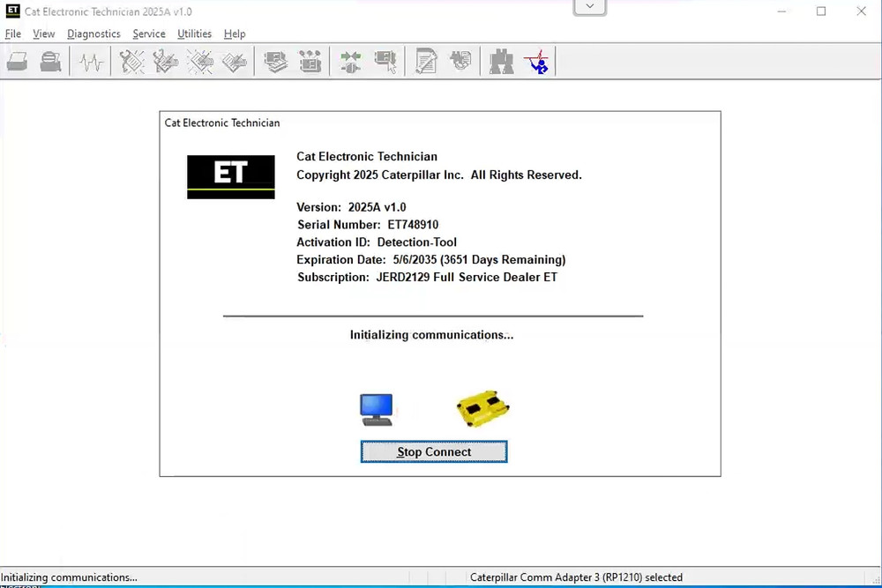Image resolution: width=882 pixels, height=588 pixels.
Task: Click the engine information toolbar icon
Action: pos(460,61)
